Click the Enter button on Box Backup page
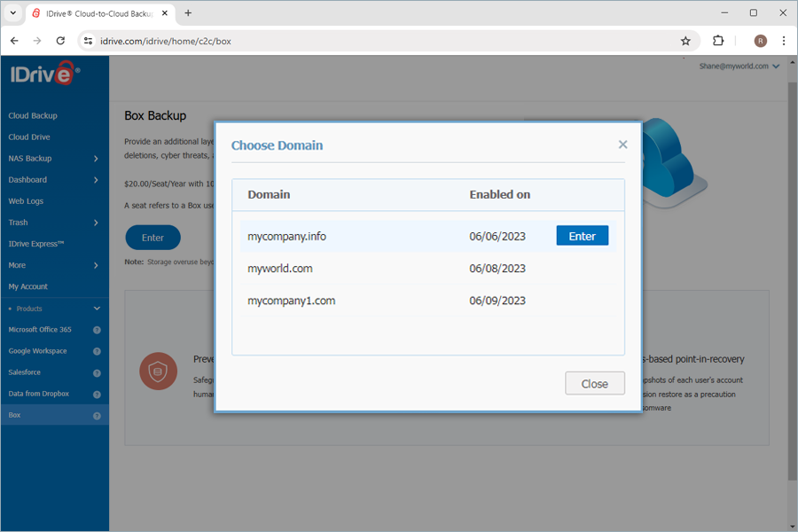The height and width of the screenshot is (532, 798). pos(153,238)
